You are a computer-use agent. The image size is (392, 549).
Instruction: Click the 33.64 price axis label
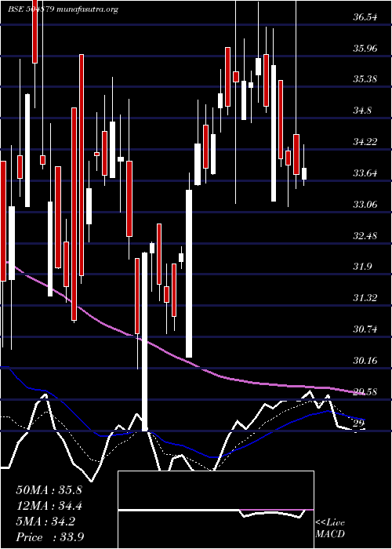[x=365, y=173]
